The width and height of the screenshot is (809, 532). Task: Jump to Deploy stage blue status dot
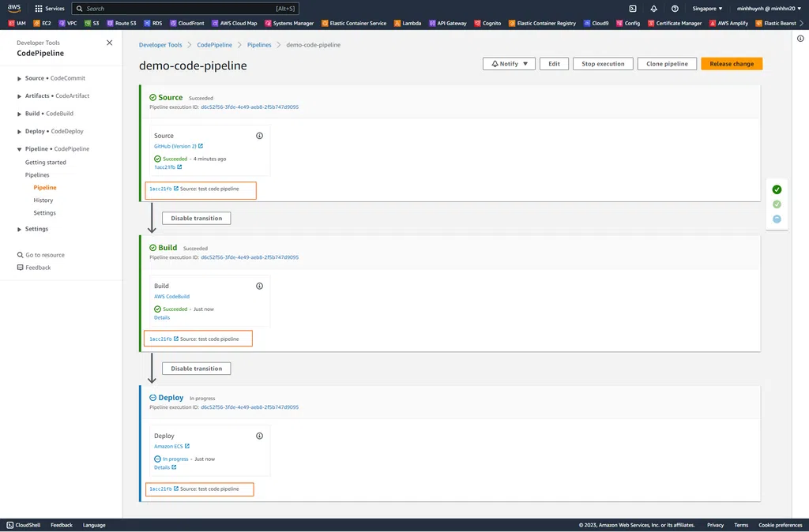pyautogui.click(x=777, y=219)
